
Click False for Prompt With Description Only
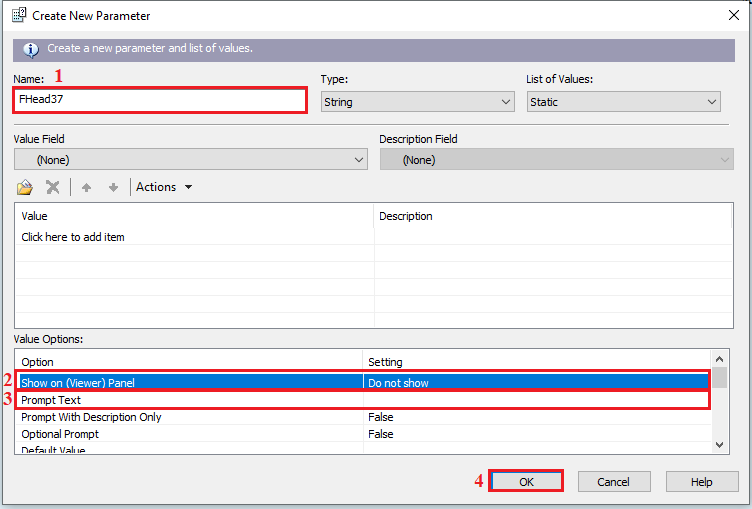[x=381, y=417]
